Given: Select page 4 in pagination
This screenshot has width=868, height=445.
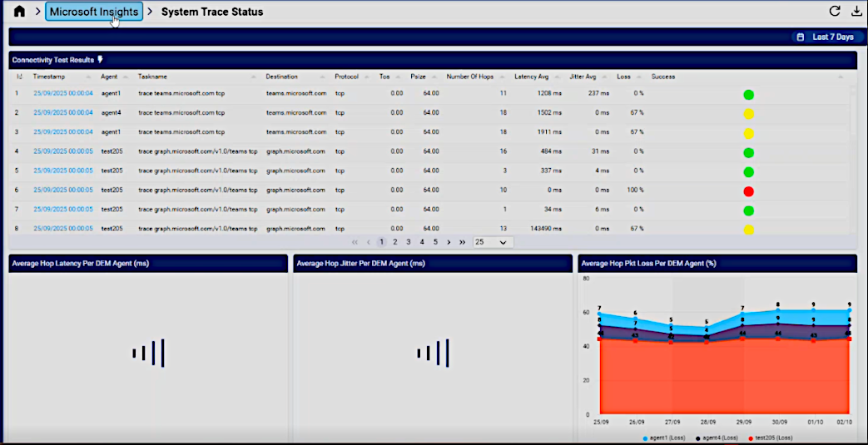Looking at the screenshot, I should [x=422, y=242].
